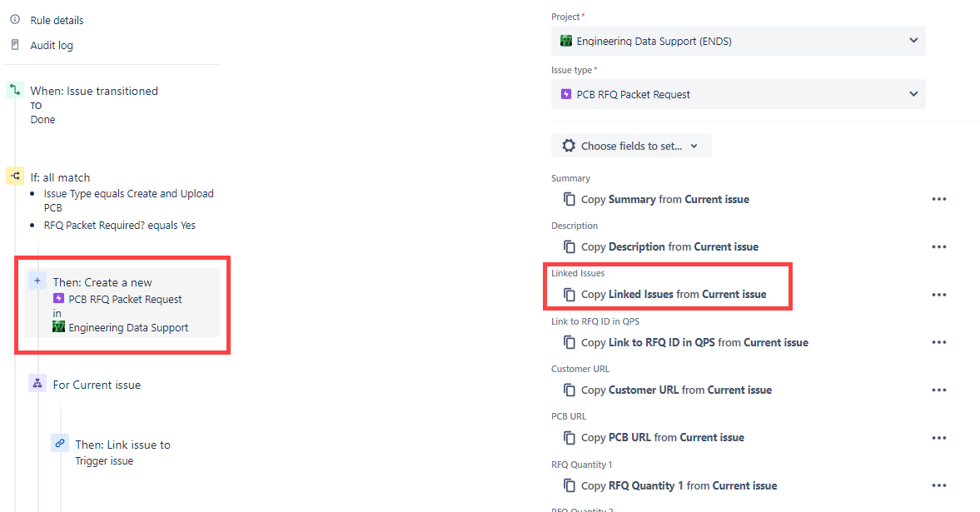Click the copy icon beside Copy PCB URL

coord(570,438)
